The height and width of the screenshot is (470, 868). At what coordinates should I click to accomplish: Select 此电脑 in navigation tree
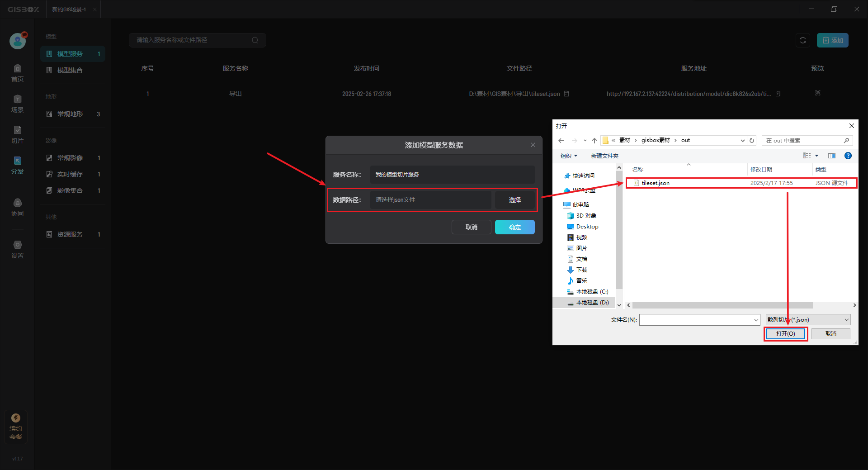coord(576,205)
